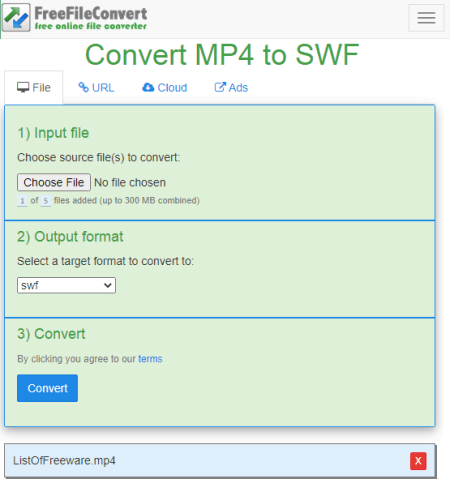The image size is (450, 479).
Task: Click the blue Convert button
Action: tap(47, 388)
